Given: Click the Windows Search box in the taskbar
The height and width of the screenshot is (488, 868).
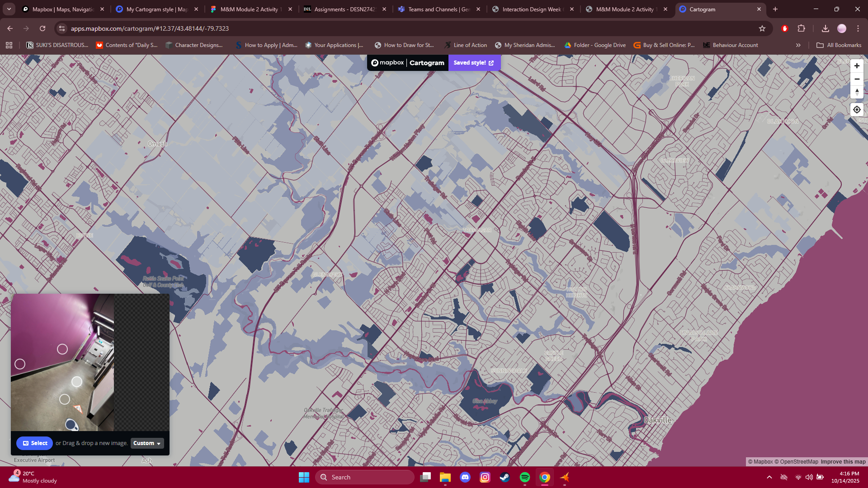Looking at the screenshot, I should (x=364, y=477).
